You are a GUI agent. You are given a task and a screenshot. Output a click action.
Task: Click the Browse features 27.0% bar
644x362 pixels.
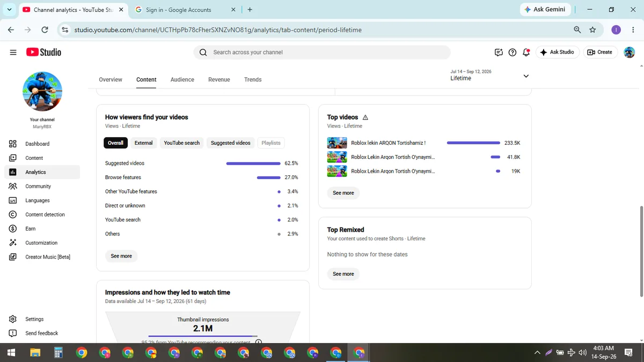pyautogui.click(x=269, y=178)
